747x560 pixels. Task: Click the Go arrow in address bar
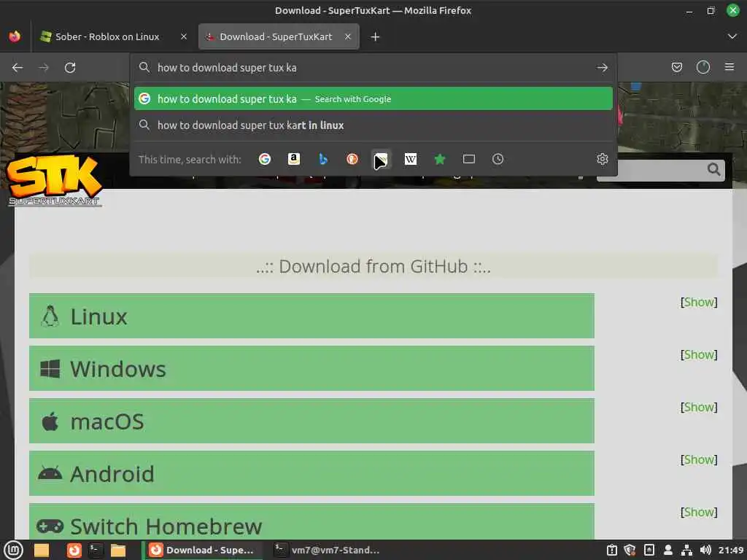[x=602, y=68]
